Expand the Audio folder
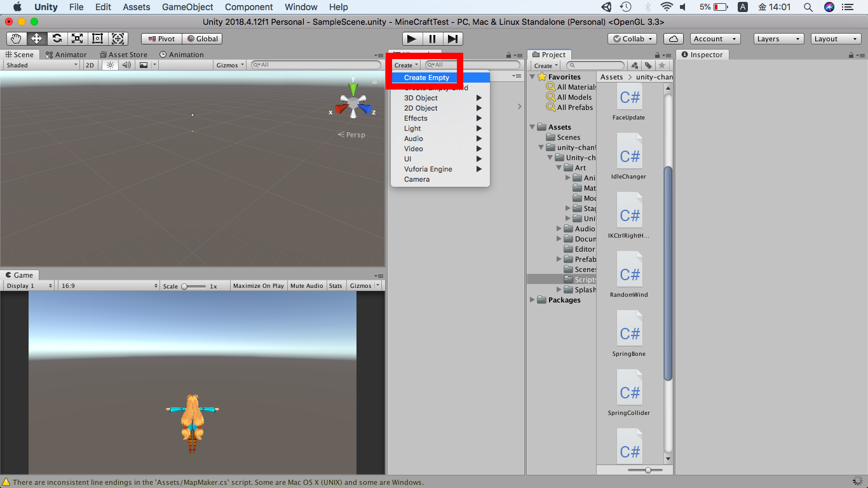Screen dimensions: 868x488 [559, 229]
